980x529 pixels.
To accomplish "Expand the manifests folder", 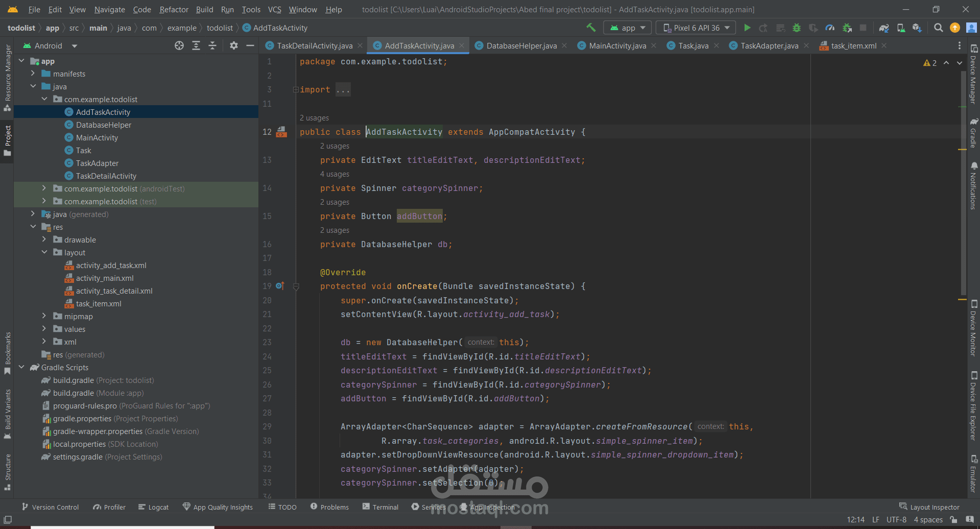I will click(33, 74).
